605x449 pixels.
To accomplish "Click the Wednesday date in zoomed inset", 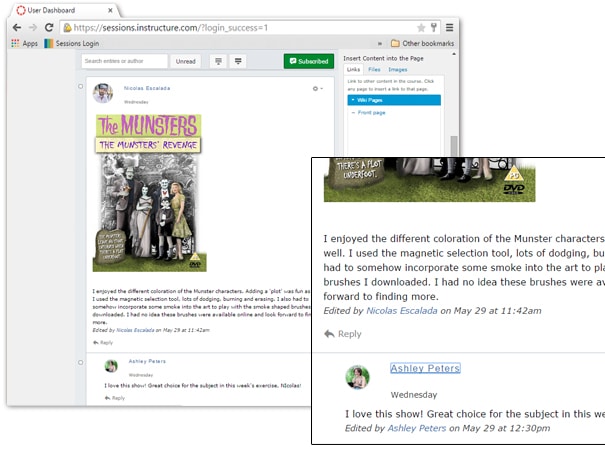I will click(x=414, y=395).
